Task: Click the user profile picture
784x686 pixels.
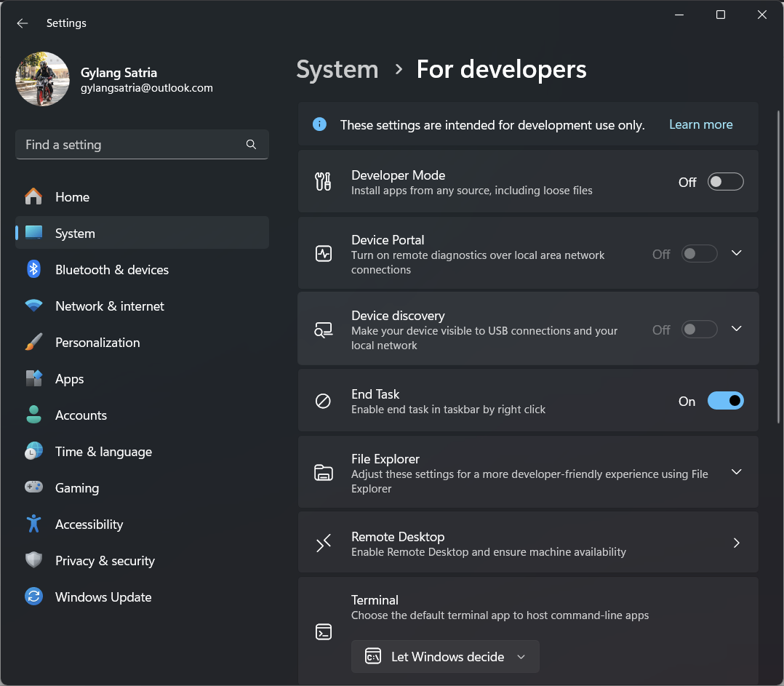Action: (x=42, y=79)
